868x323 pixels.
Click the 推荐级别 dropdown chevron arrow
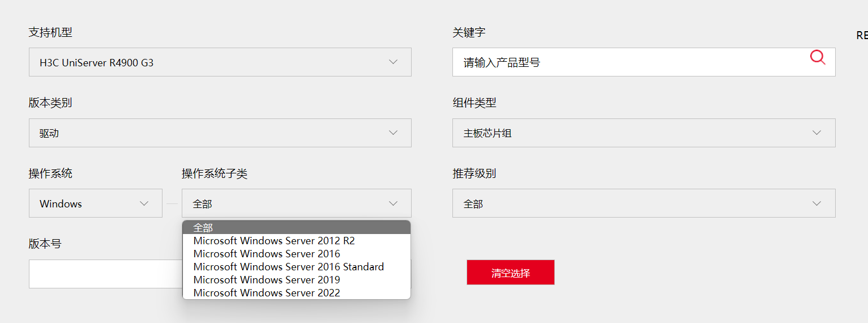tap(816, 203)
